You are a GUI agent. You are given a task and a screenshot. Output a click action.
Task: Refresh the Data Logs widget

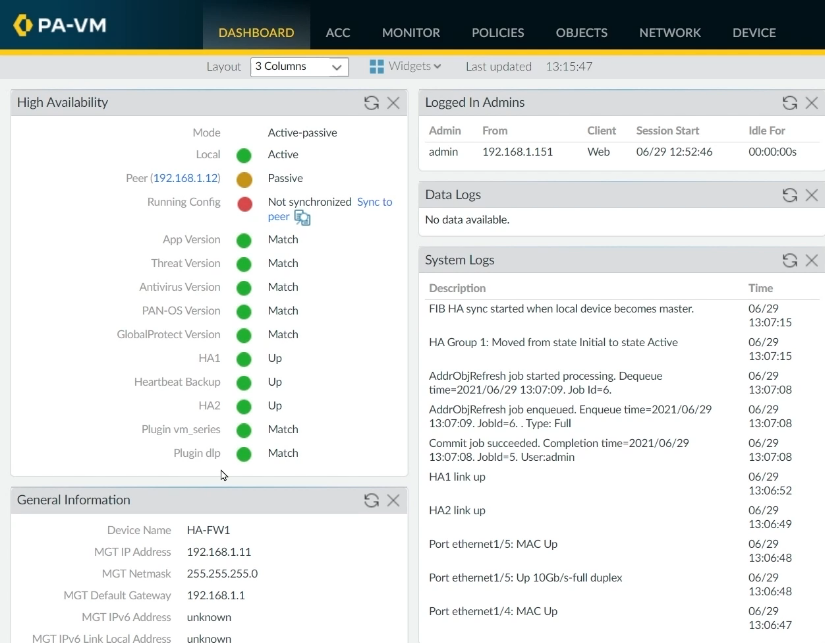[x=790, y=195]
